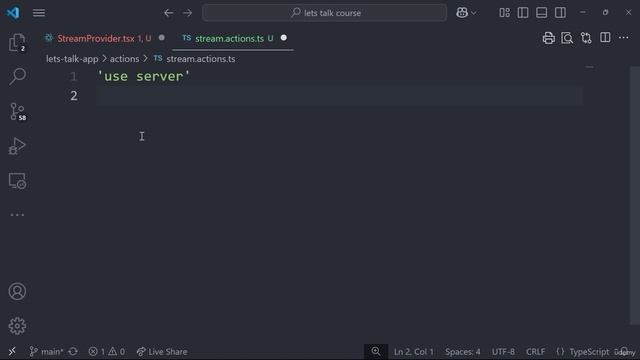
Task: Go back with the left arrow
Action: click(168, 13)
